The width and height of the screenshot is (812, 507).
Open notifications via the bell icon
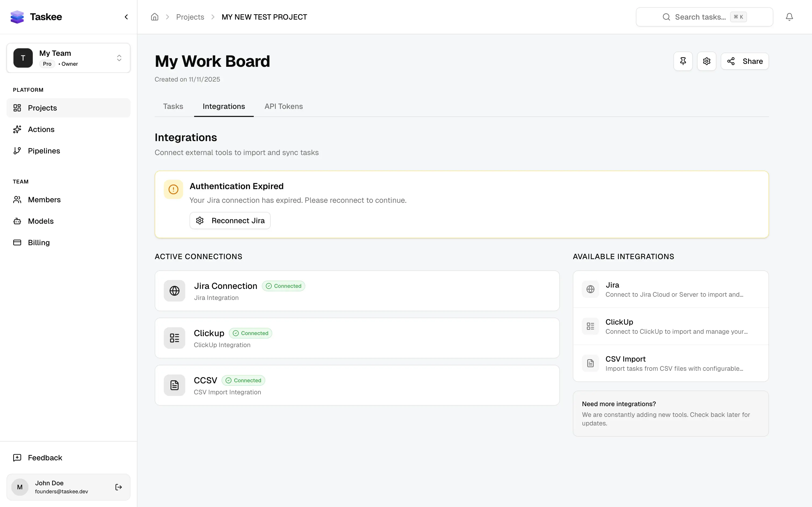pyautogui.click(x=789, y=17)
